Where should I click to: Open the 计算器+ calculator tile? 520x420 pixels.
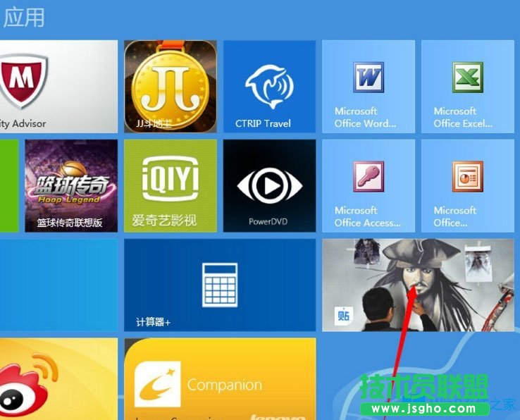(220, 285)
